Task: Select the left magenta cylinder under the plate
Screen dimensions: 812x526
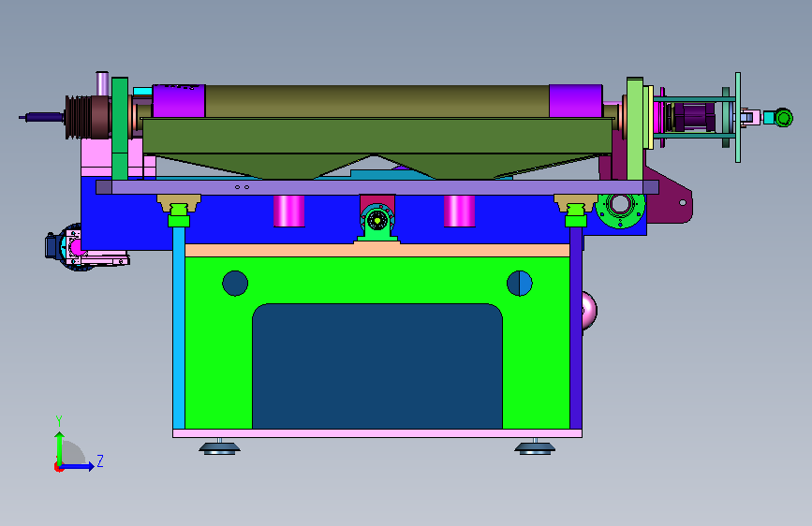Action: [x=289, y=212]
